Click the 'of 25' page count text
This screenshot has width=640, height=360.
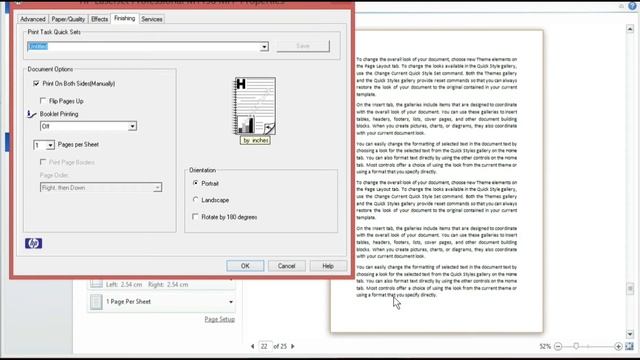tap(280, 346)
